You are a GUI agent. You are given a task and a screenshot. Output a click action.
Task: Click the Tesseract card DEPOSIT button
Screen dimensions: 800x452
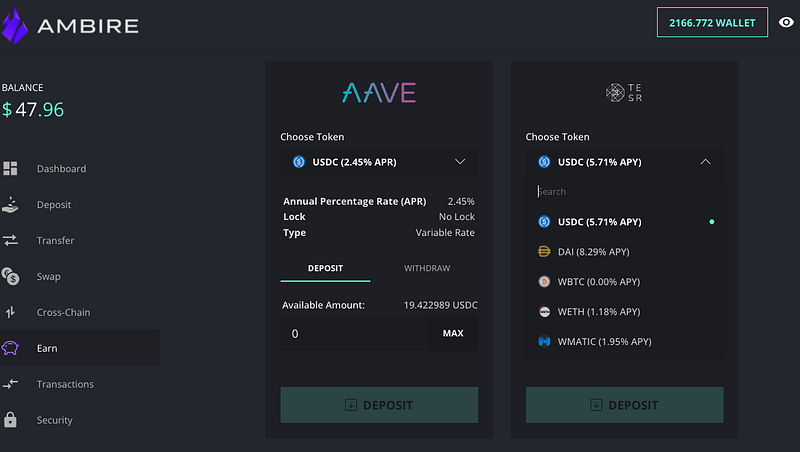coord(624,405)
